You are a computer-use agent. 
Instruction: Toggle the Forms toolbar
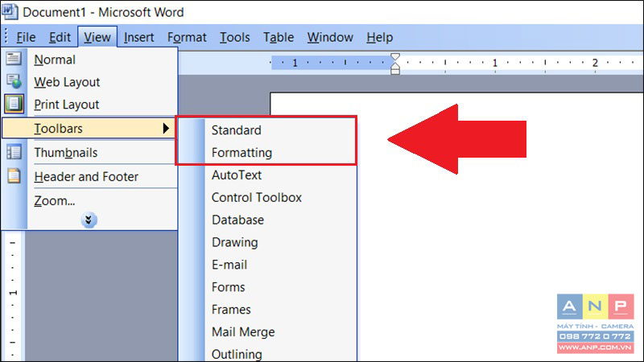click(x=267, y=287)
